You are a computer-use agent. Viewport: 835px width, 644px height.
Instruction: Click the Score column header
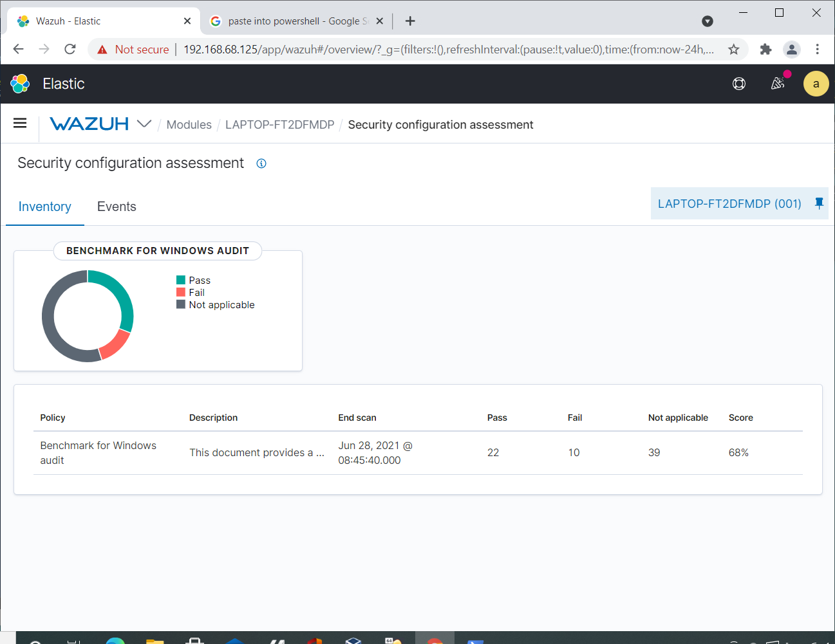point(740,418)
